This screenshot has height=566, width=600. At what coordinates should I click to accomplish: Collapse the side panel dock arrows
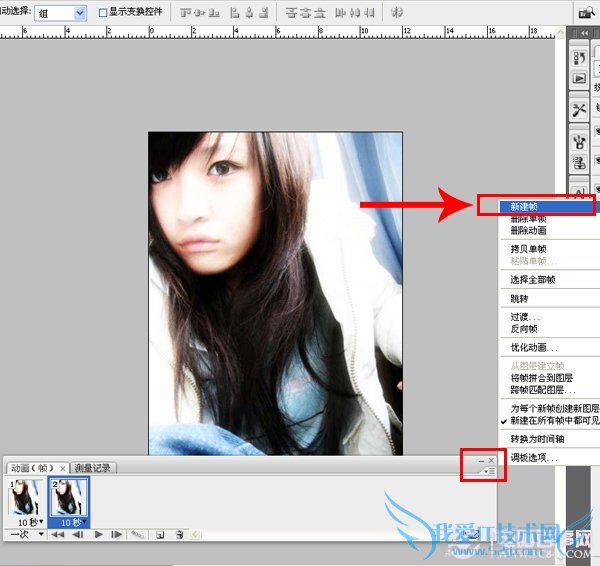coord(584,33)
